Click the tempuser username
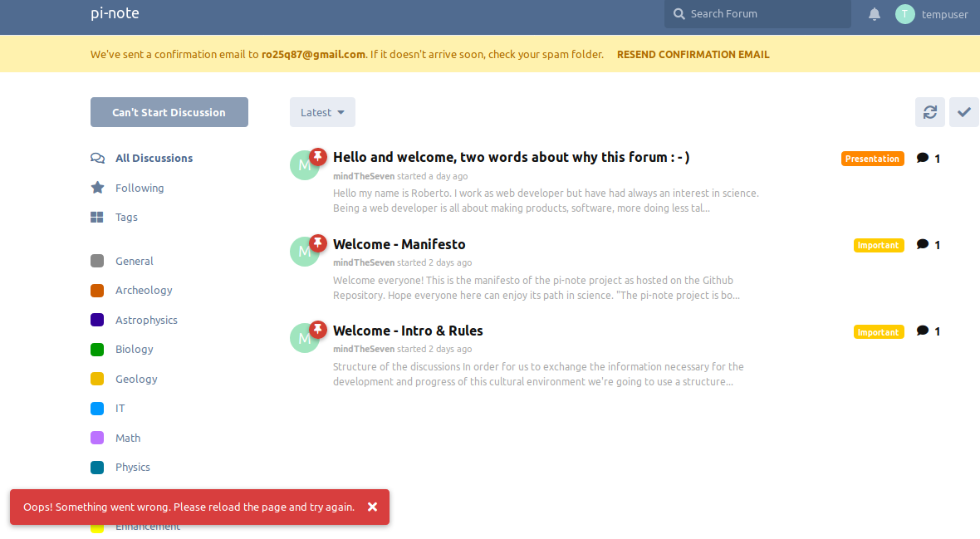Viewport: 980px width, 539px height. [x=944, y=14]
